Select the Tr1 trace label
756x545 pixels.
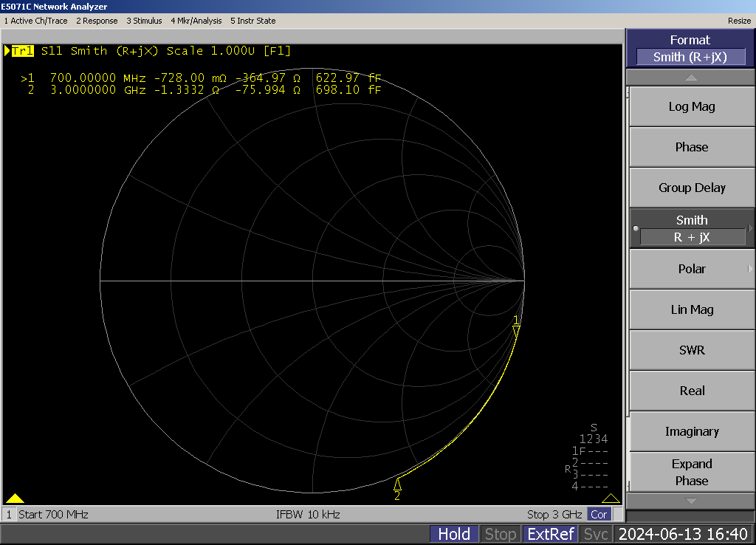[22, 51]
